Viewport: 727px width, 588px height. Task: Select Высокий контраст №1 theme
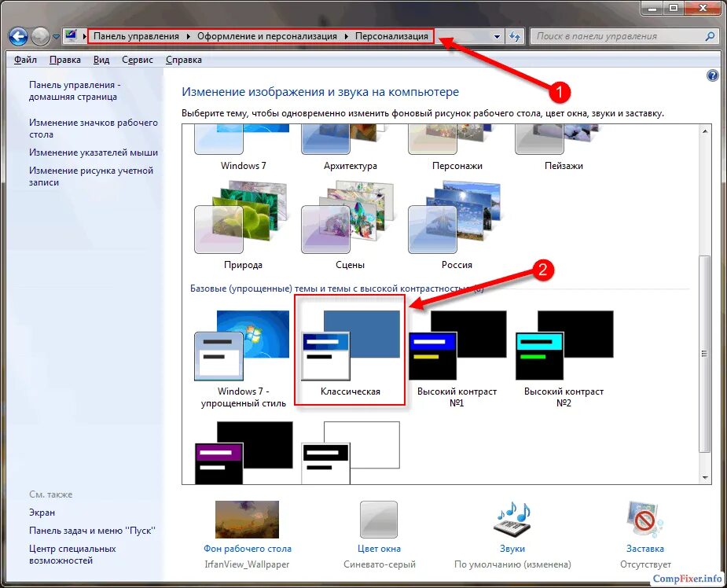(457, 358)
